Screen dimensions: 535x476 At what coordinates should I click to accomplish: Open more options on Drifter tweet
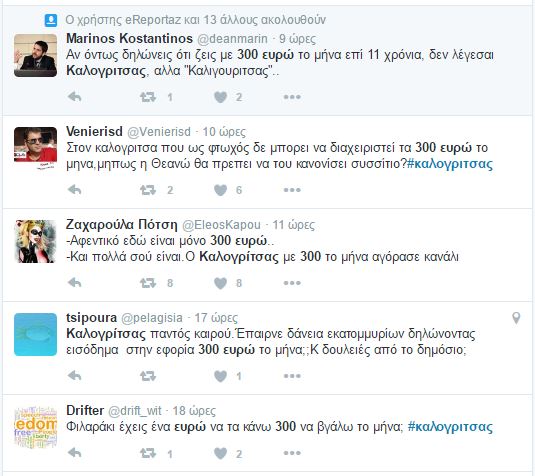[292, 453]
